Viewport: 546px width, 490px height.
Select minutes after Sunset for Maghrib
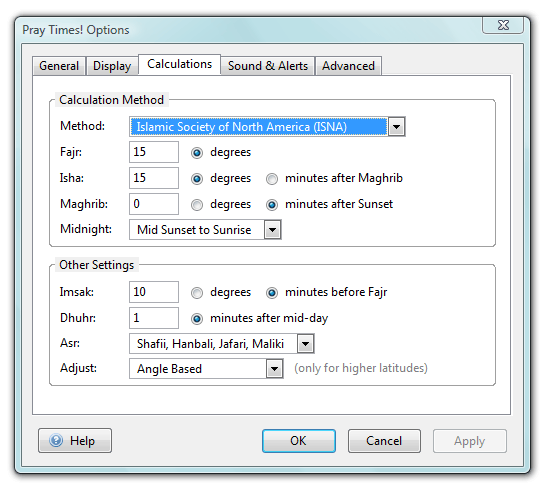272,205
